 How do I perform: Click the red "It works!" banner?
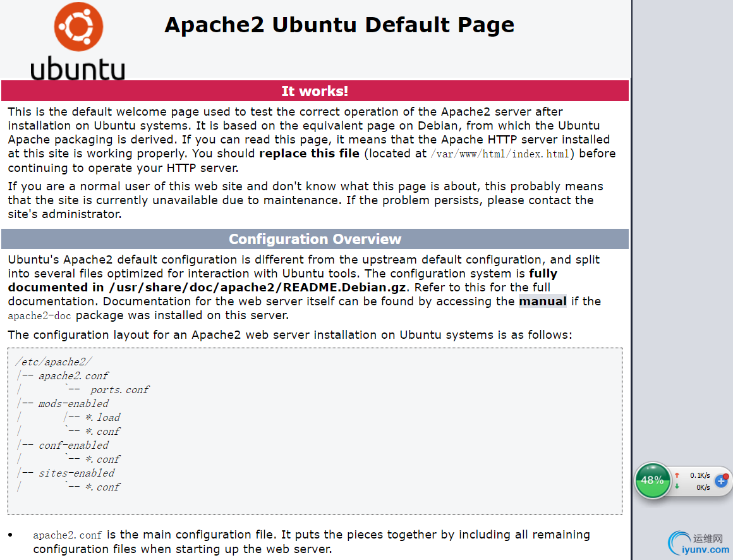[315, 90]
